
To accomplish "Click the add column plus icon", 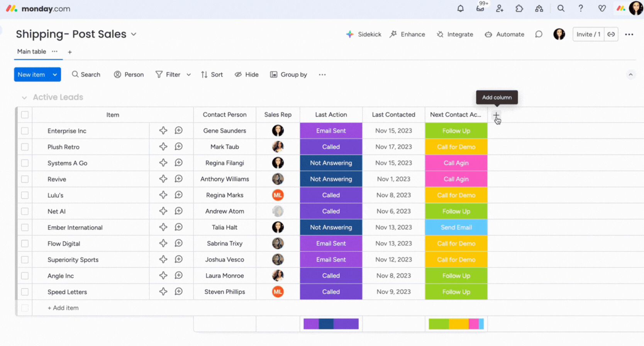I will pos(496,115).
